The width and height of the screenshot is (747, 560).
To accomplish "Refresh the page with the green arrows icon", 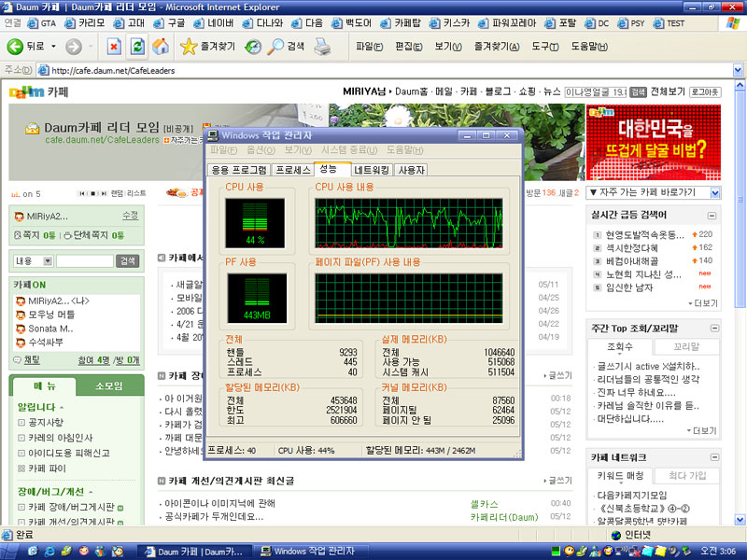I will [137, 46].
